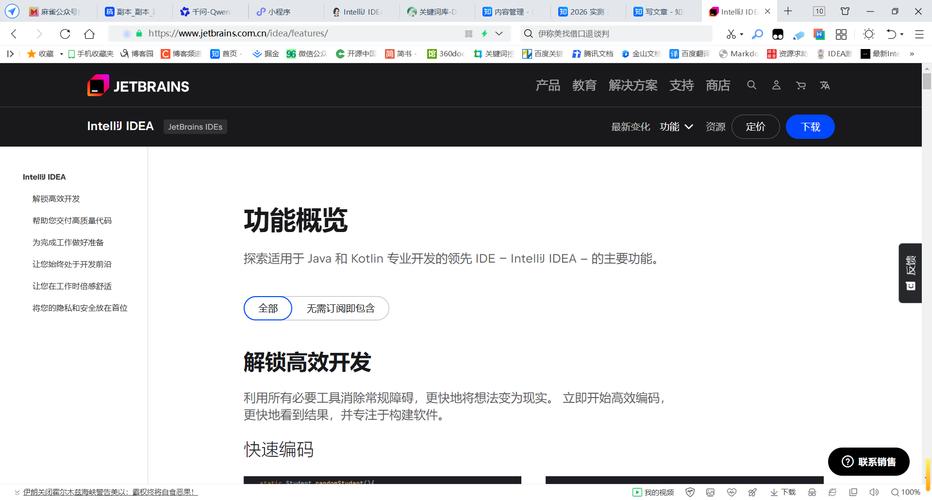Image resolution: width=932 pixels, height=500 pixels.
Task: Click the browser forward arrow
Action: tap(39, 34)
